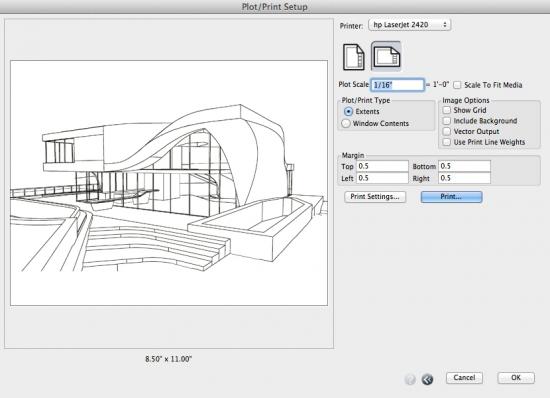Click the building print preview image

169,183
